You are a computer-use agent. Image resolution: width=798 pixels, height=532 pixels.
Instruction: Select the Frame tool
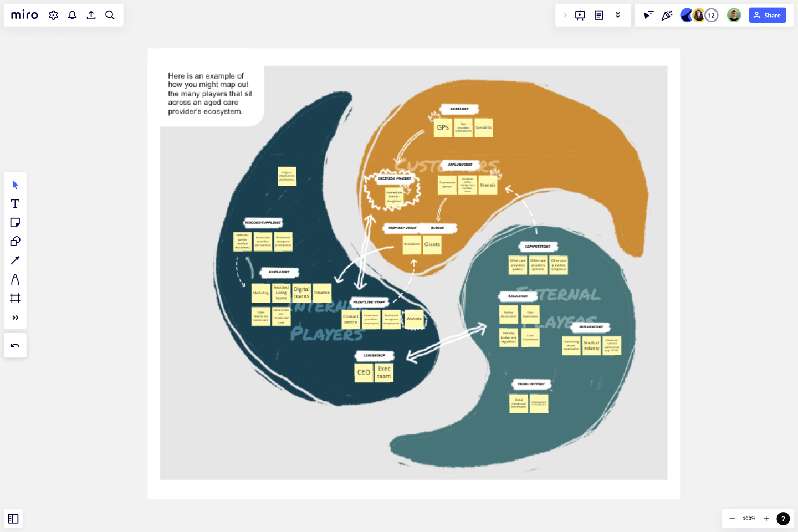click(x=15, y=298)
